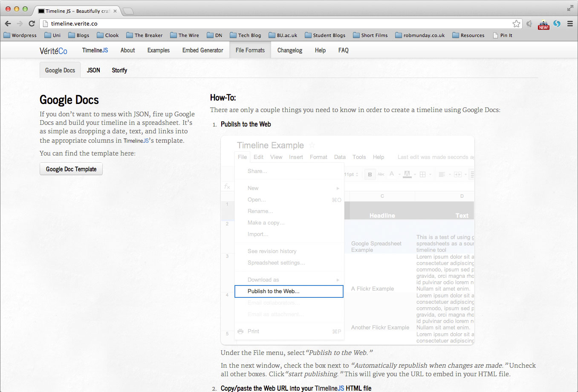This screenshot has width=578, height=392.
Task: Open a new browser tab
Action: pyautogui.click(x=128, y=11)
